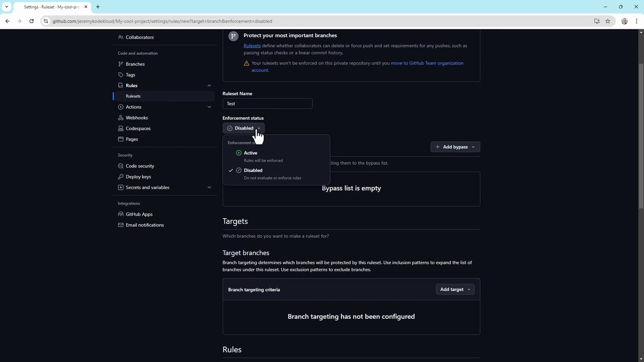The width and height of the screenshot is (644, 362).
Task: Open Pages using its browser icon
Action: pyautogui.click(x=121, y=139)
